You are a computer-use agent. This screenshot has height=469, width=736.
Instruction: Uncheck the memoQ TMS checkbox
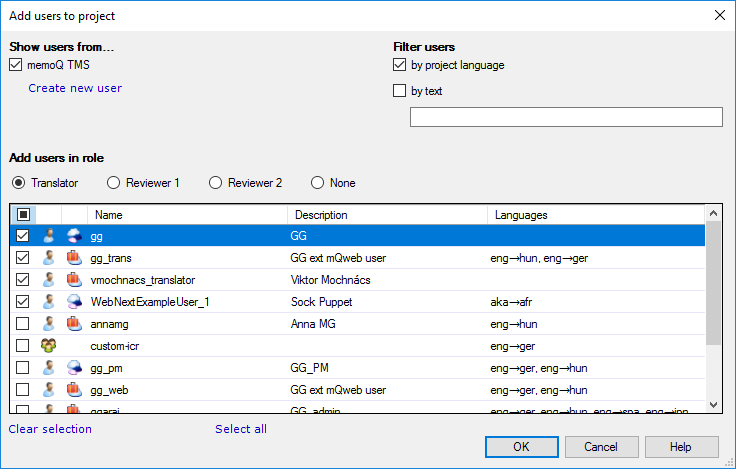[16, 65]
